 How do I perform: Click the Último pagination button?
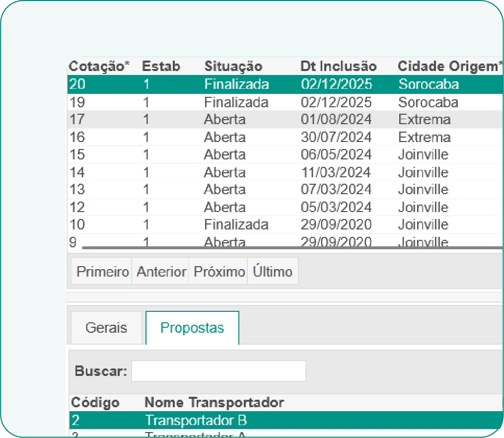272,271
